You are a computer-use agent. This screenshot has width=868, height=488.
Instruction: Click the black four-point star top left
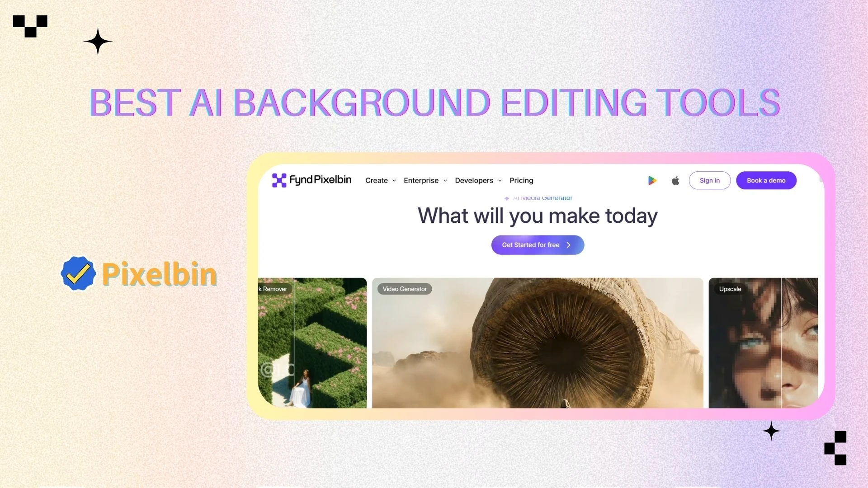[x=98, y=42]
